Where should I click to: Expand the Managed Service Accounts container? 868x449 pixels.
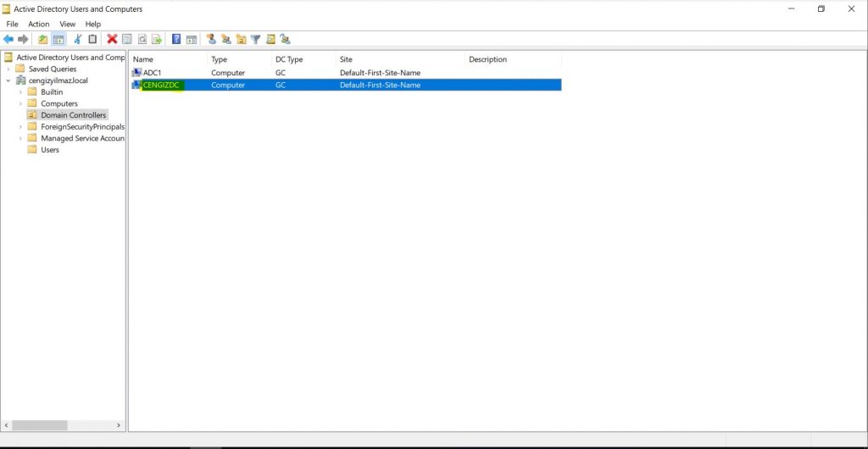click(20, 138)
